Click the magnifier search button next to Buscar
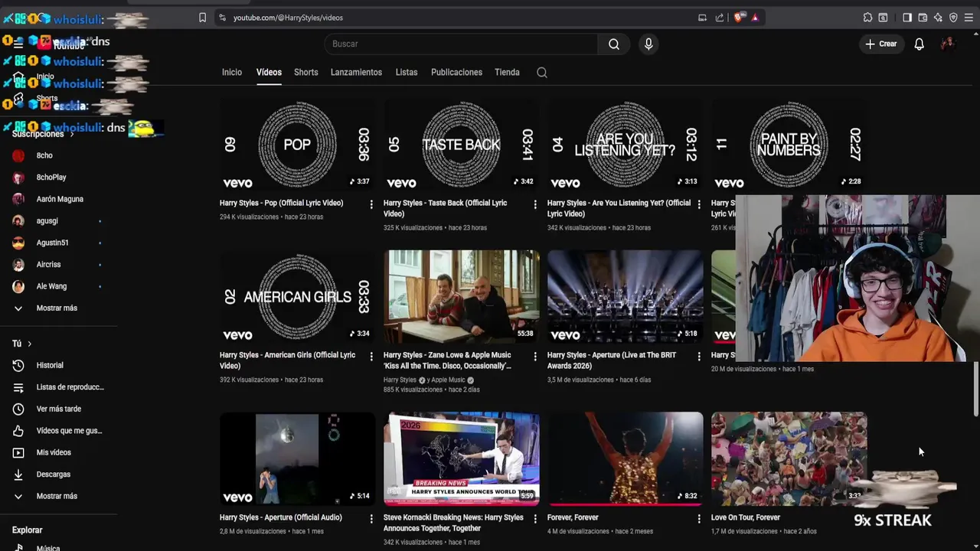 (614, 44)
